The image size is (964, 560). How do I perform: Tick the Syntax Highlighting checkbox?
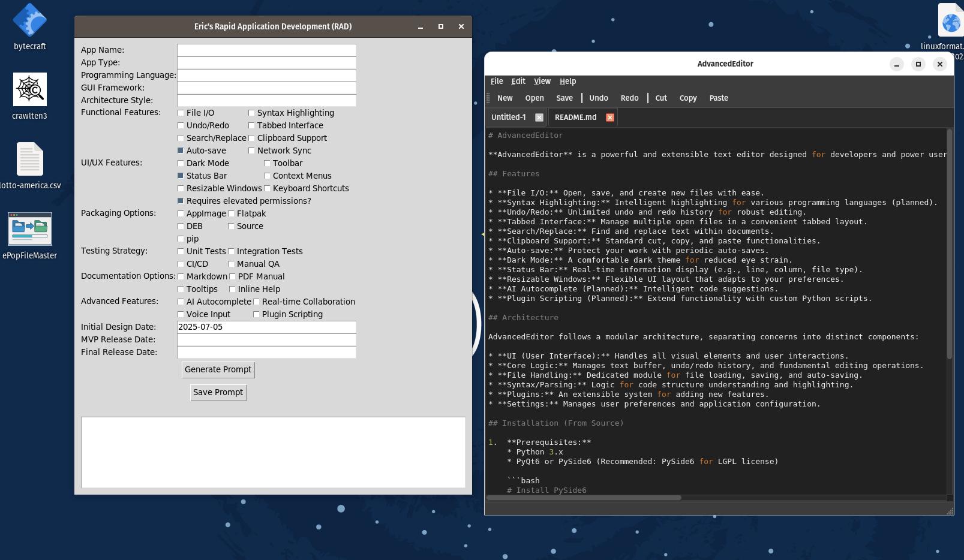[251, 113]
